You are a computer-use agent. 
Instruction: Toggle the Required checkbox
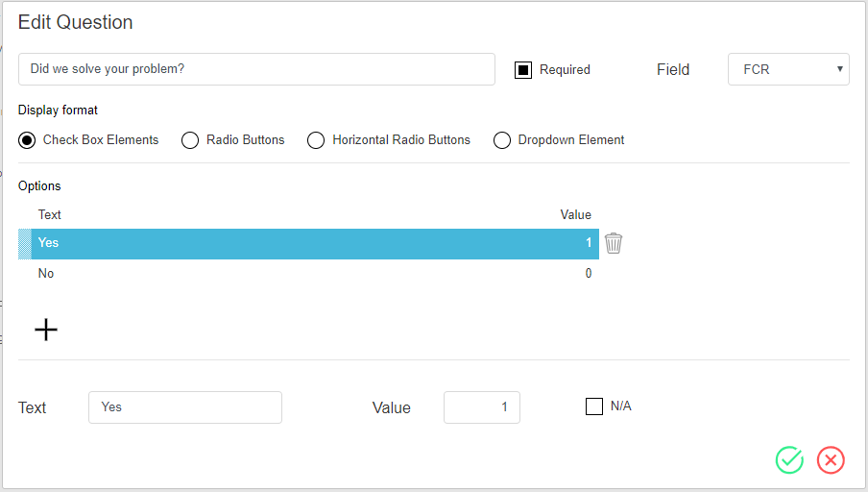pos(523,69)
